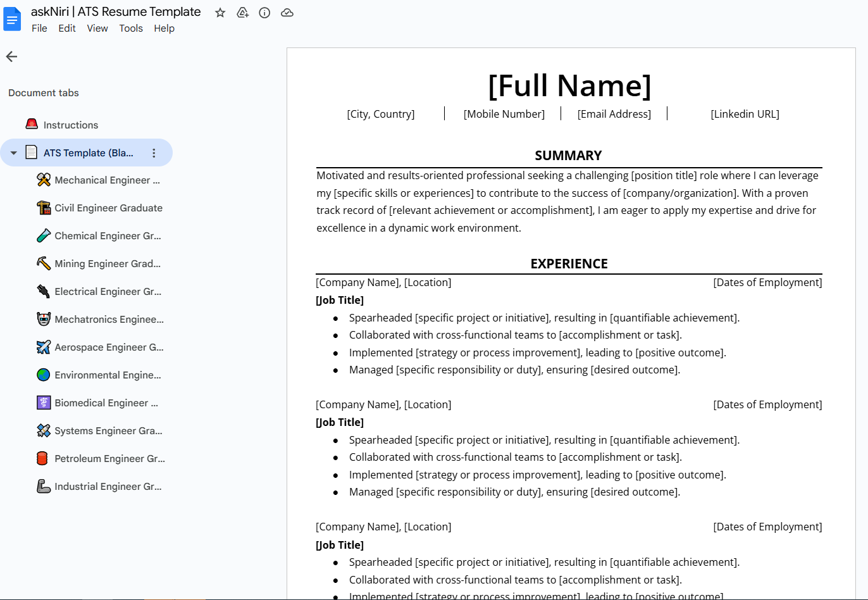Click the Aerospace Engineer airplane icon
Screen dimensions: 868x600
43,347
